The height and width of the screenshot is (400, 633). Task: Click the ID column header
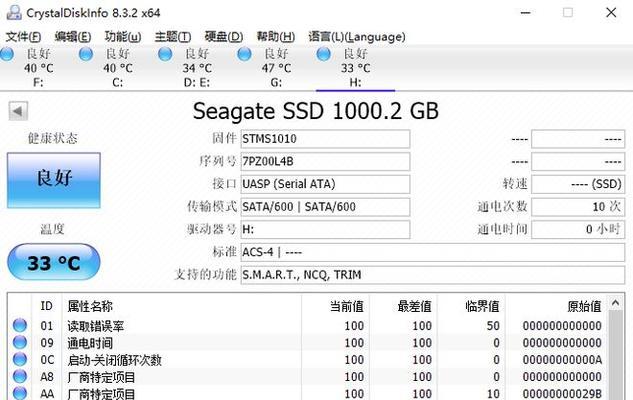(46, 306)
